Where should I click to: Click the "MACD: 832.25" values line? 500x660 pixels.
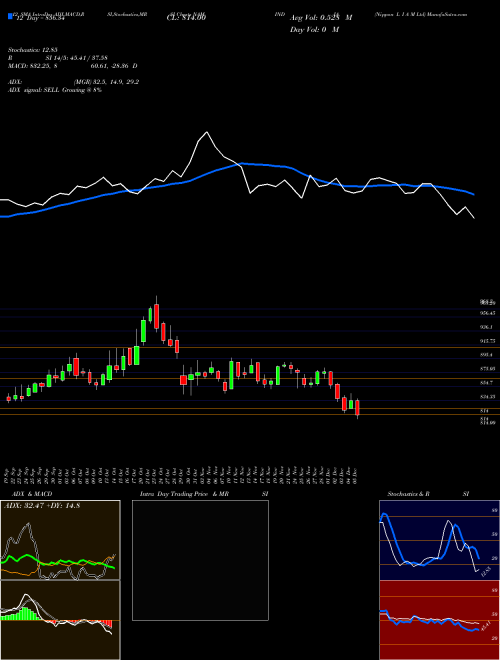click(72, 66)
